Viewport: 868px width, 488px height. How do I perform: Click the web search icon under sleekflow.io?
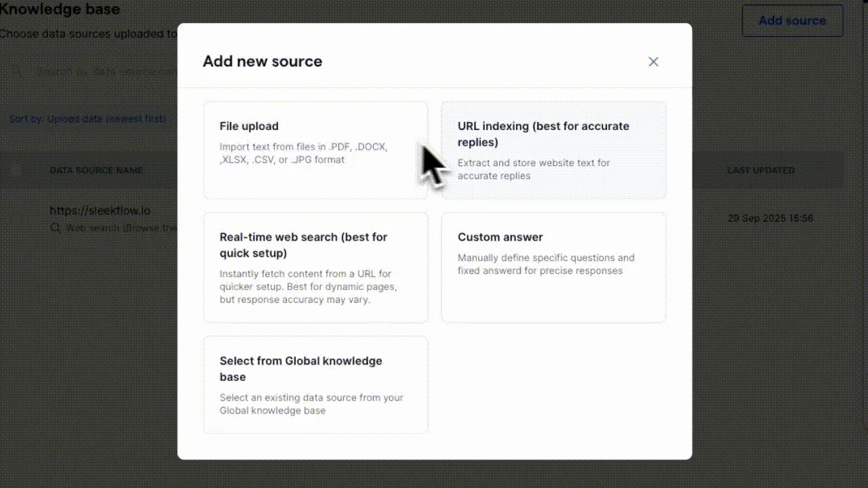[x=56, y=228]
